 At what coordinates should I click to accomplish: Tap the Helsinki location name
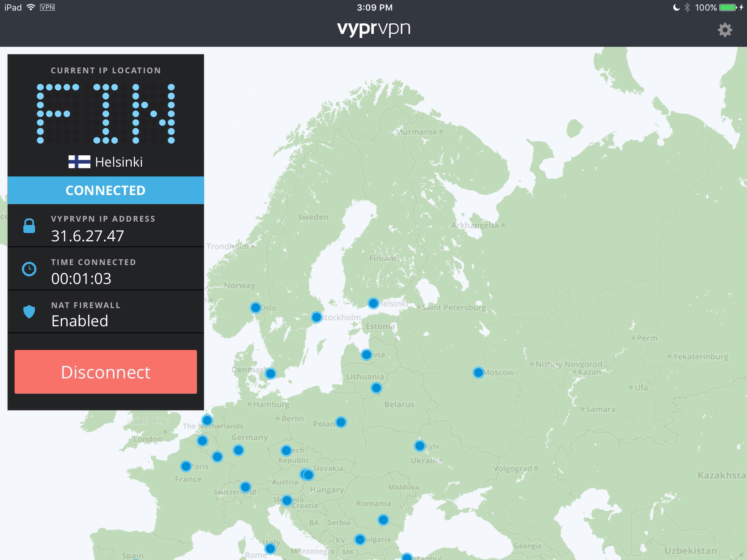(x=119, y=162)
